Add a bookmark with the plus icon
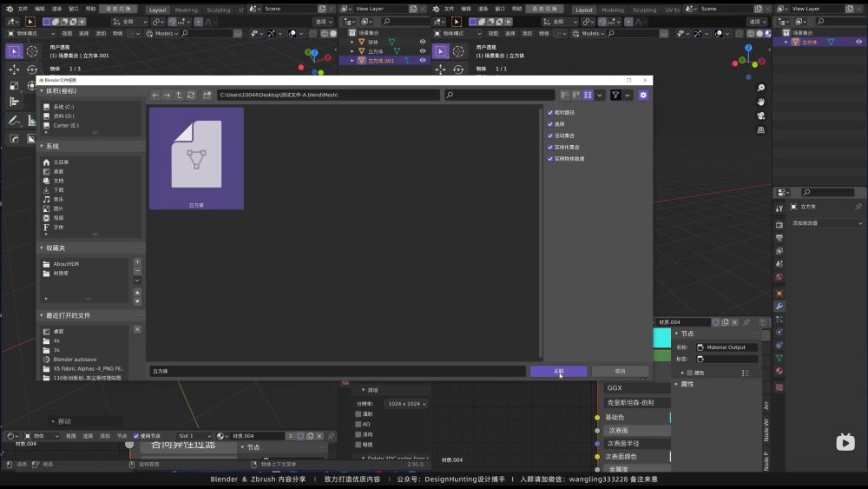The image size is (868, 489). click(137, 261)
